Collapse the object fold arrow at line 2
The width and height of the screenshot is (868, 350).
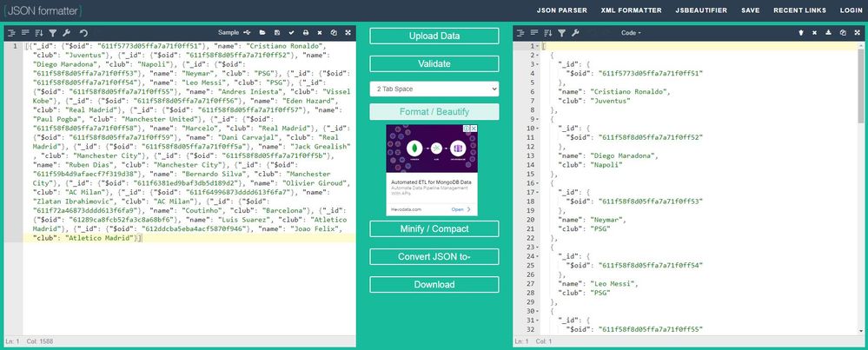click(538, 56)
